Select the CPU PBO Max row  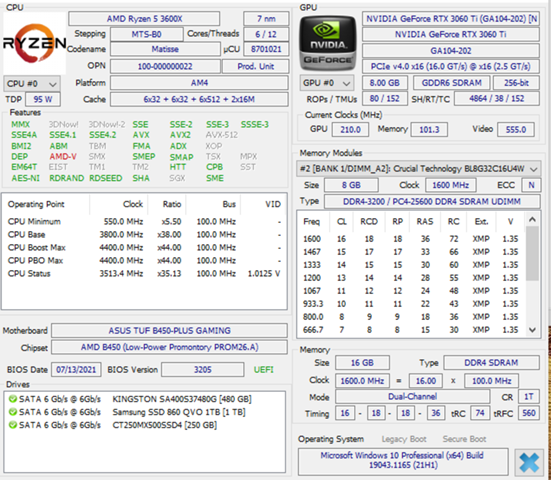coord(144,261)
